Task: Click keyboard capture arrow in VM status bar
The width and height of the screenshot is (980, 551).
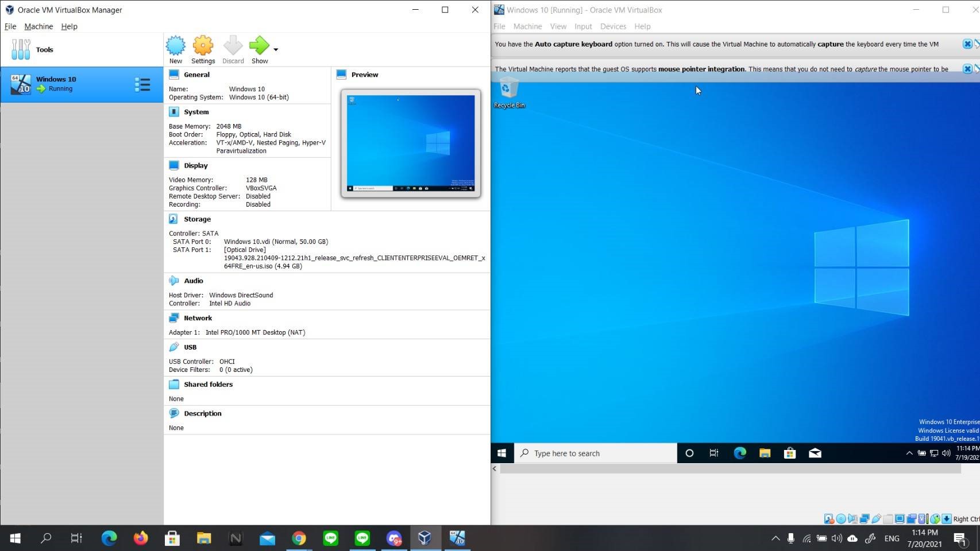Action: click(x=947, y=519)
